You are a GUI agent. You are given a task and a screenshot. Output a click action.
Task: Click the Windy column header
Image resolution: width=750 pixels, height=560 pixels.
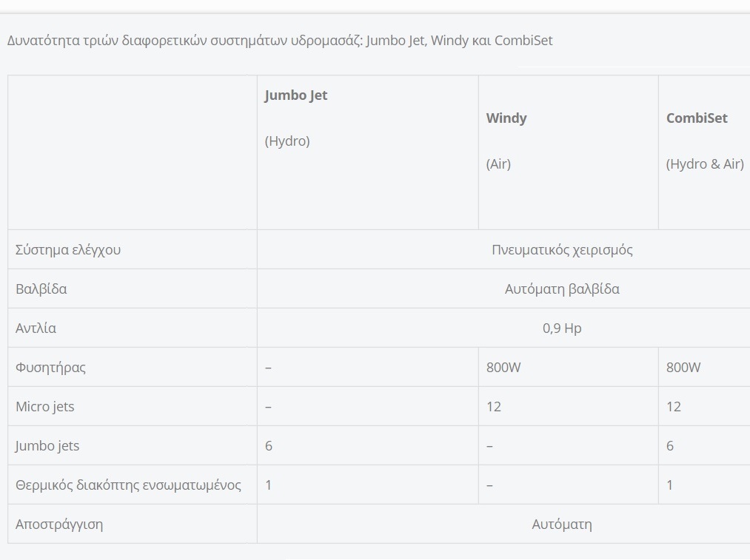tap(506, 118)
